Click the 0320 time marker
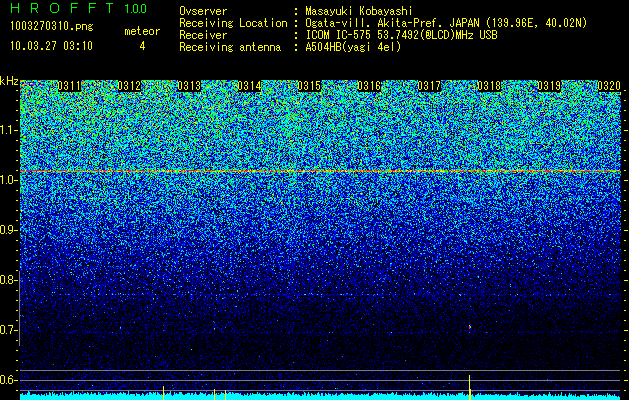The width and height of the screenshot is (629, 400). pos(609,86)
